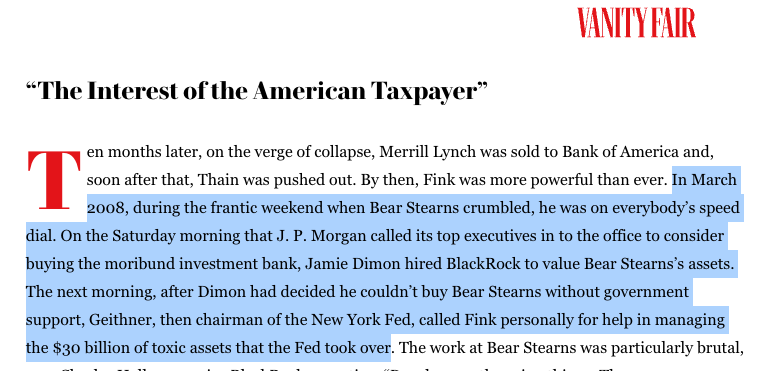Open the Vanity Fair logo link
779x371 pixels.
click(636, 22)
